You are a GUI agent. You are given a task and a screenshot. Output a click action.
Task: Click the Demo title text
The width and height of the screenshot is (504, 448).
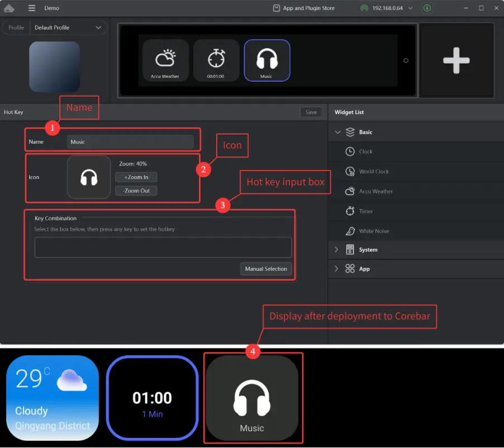[52, 8]
